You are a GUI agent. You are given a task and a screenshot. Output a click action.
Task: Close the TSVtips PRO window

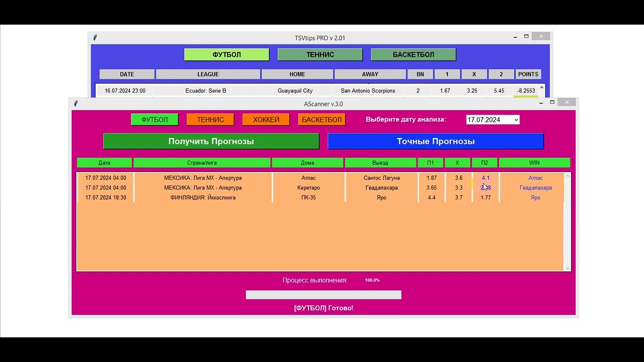541,36
